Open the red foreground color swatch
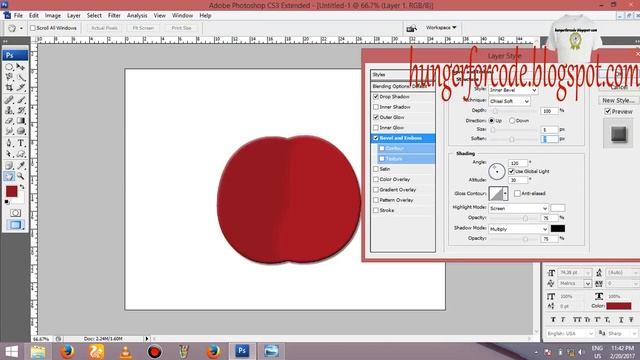 coord(11,191)
